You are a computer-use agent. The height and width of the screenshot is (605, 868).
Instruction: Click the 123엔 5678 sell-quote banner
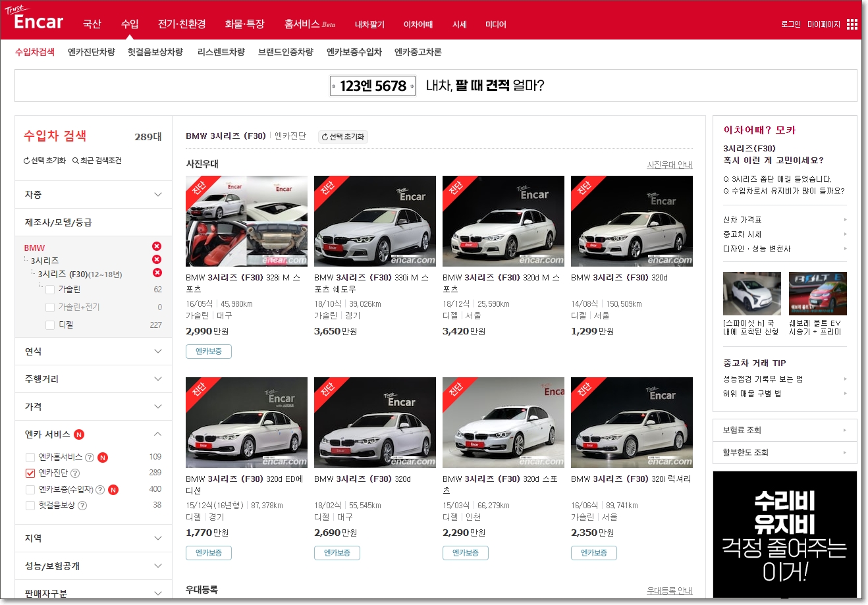(x=436, y=86)
